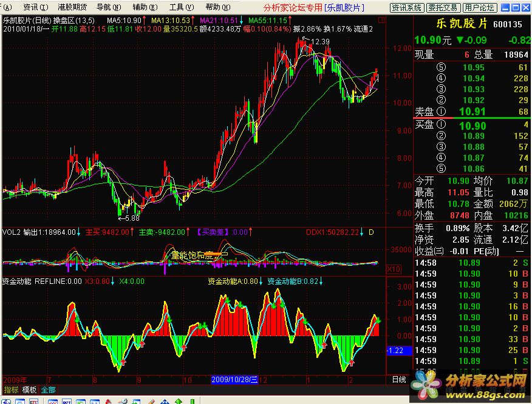Click the 资讯系统 button
The width and height of the screenshot is (532, 404).
pos(406,7)
